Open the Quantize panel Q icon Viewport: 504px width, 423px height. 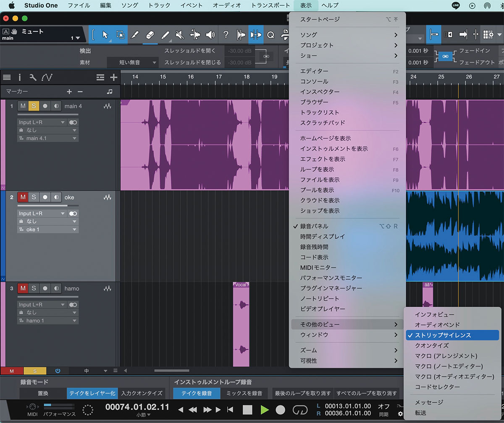(x=270, y=35)
